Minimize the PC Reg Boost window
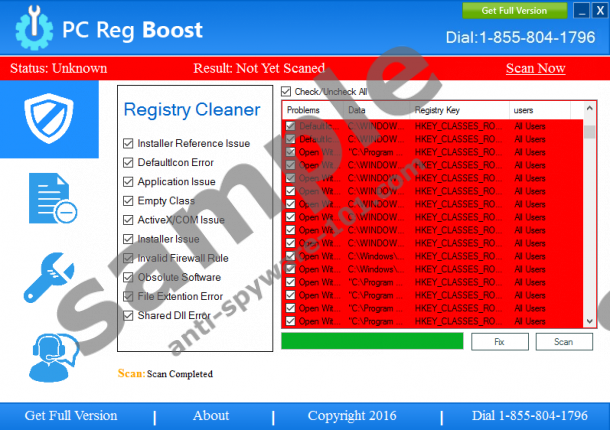This screenshot has width=610, height=430. tap(581, 11)
